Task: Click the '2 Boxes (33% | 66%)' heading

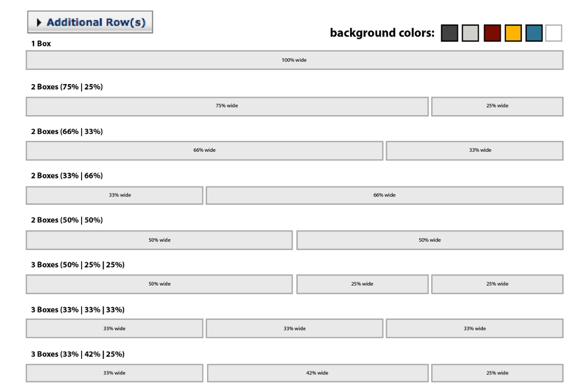Action: pyautogui.click(x=67, y=176)
